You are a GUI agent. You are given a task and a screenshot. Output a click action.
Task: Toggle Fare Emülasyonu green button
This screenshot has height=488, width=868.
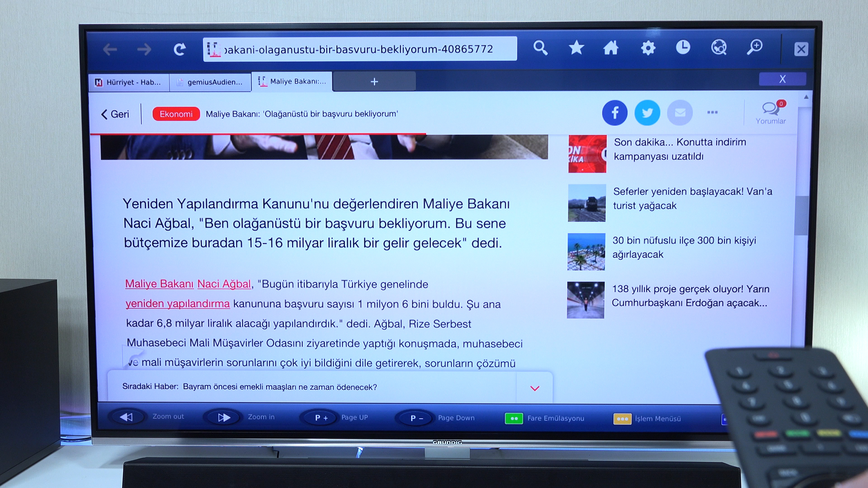pos(514,419)
